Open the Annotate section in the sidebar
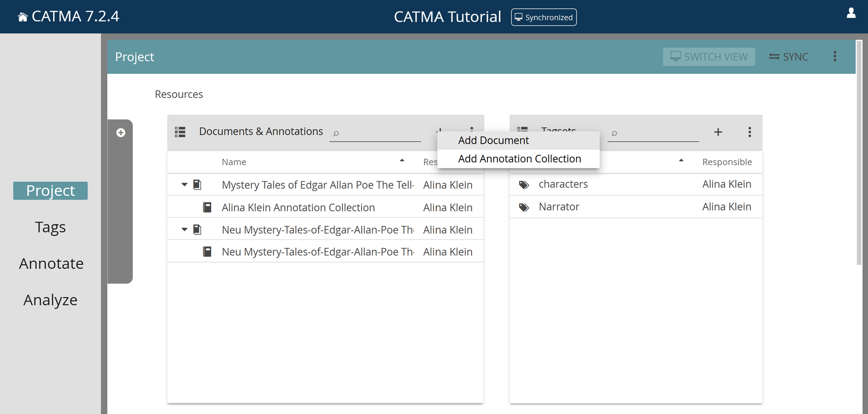 tap(51, 263)
